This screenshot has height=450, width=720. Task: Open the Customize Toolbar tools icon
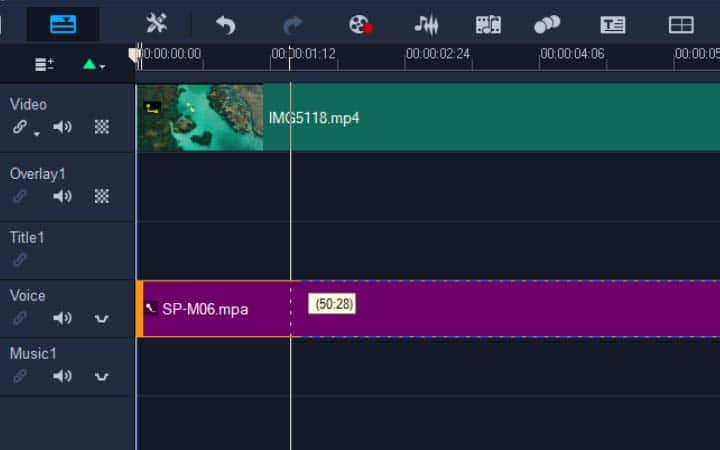tap(157, 23)
